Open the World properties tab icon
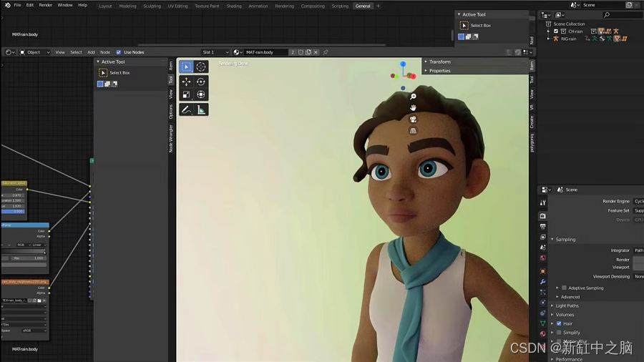This screenshot has width=644, height=362. [542, 258]
